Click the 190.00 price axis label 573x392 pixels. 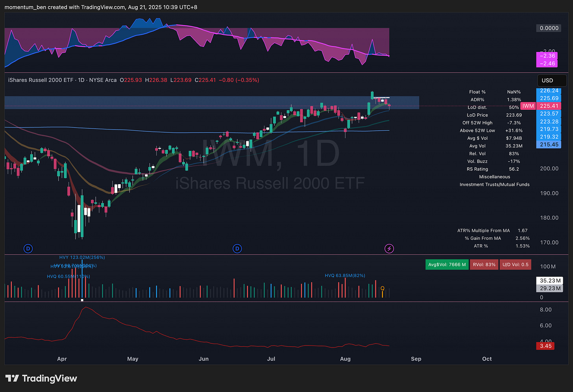coord(549,193)
